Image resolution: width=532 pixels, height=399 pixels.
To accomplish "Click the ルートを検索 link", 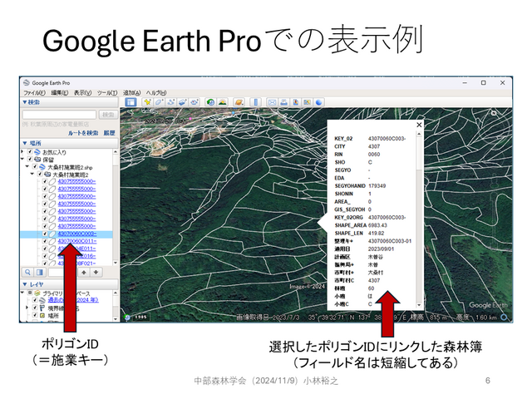I will (83, 133).
